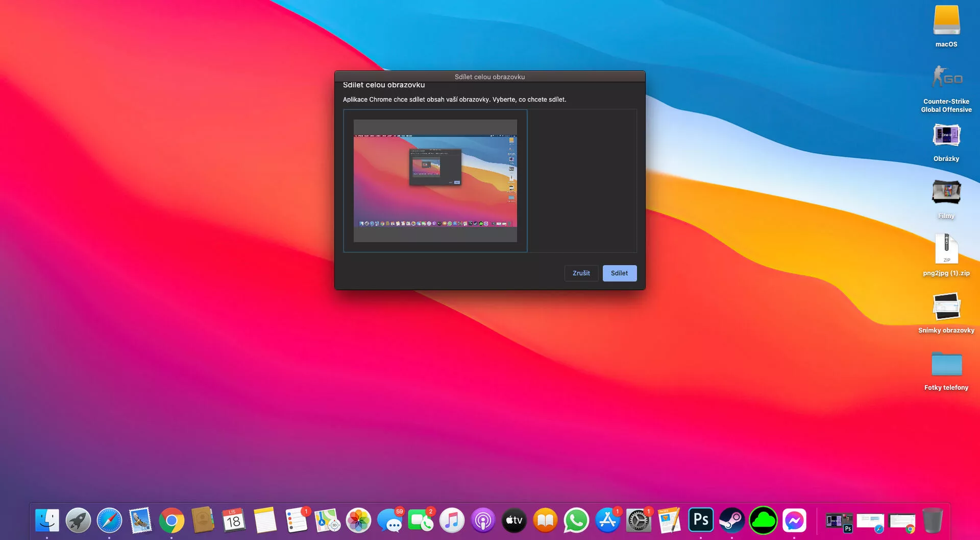The height and width of the screenshot is (540, 980).
Task: Open Books in the Dock
Action: [545, 521]
